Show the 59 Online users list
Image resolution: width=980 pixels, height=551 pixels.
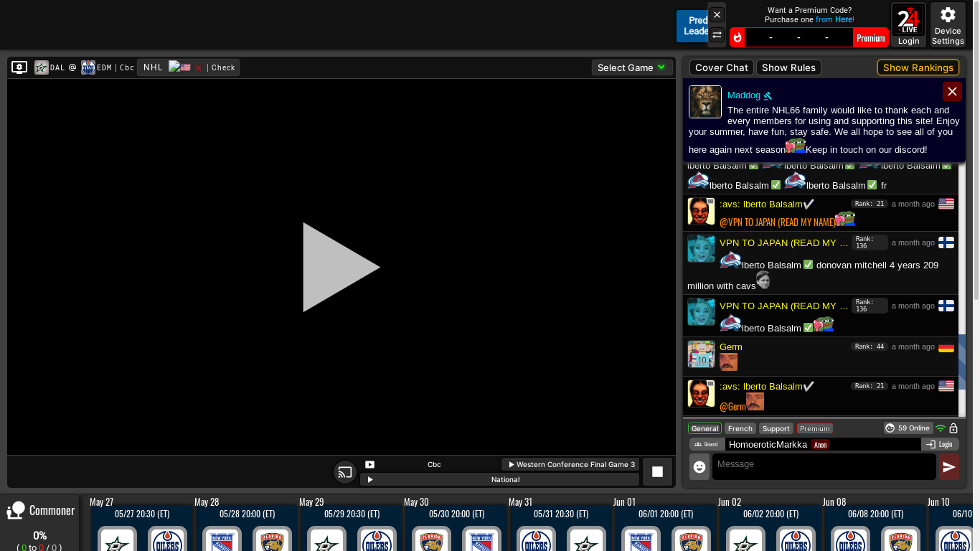point(908,428)
